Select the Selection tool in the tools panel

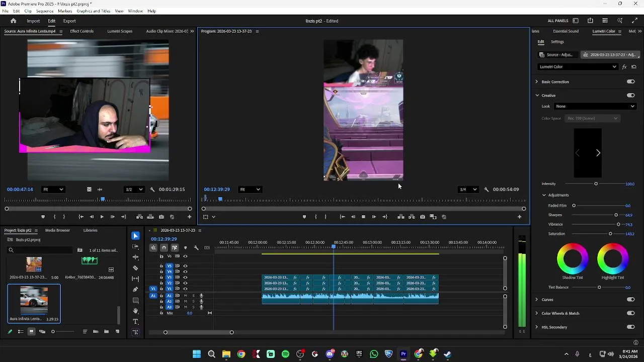click(x=135, y=236)
